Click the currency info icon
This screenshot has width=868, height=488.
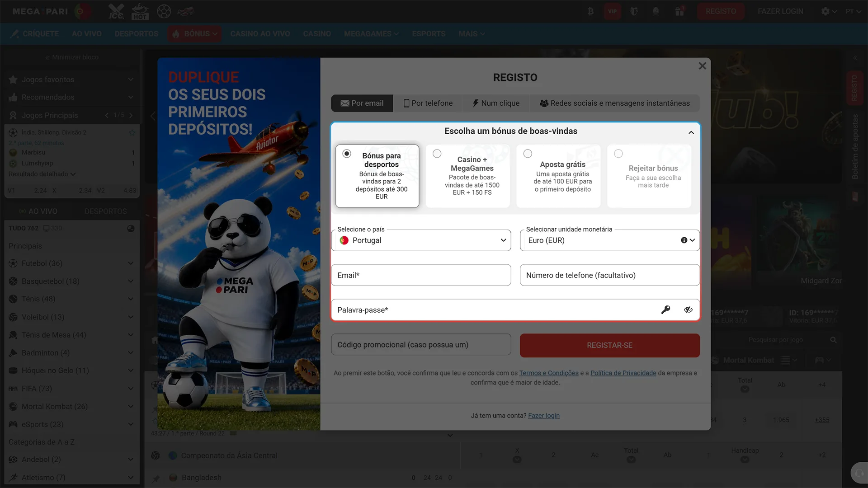[684, 240]
